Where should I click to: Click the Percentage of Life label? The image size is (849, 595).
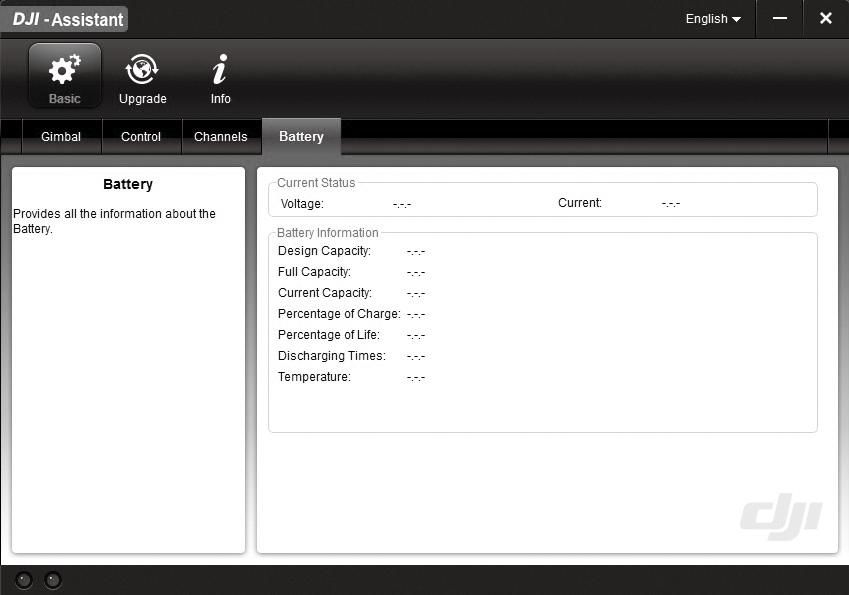329,335
